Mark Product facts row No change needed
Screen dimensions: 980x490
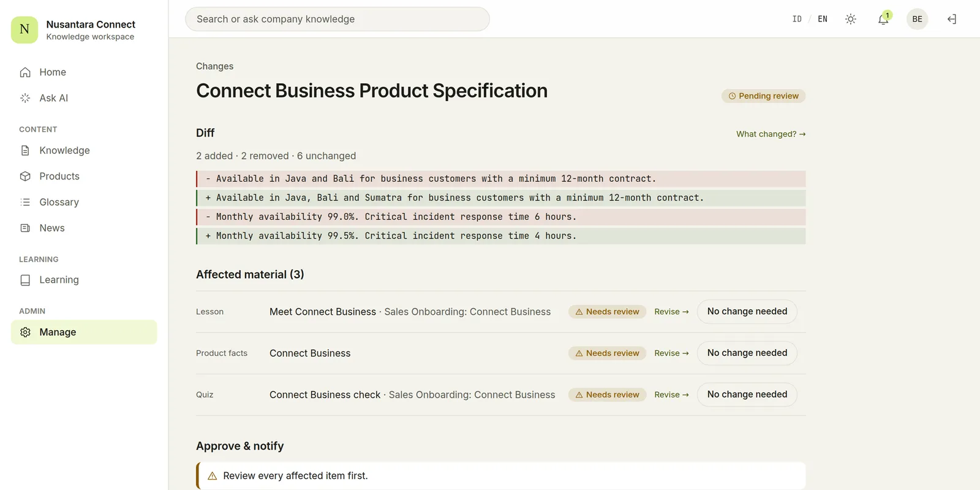pos(747,353)
